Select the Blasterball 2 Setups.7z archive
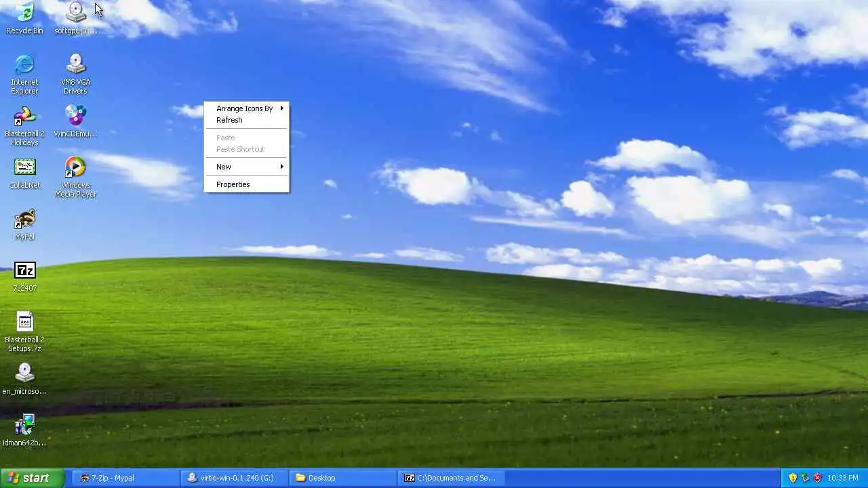The height and width of the screenshot is (488, 868). click(x=24, y=331)
